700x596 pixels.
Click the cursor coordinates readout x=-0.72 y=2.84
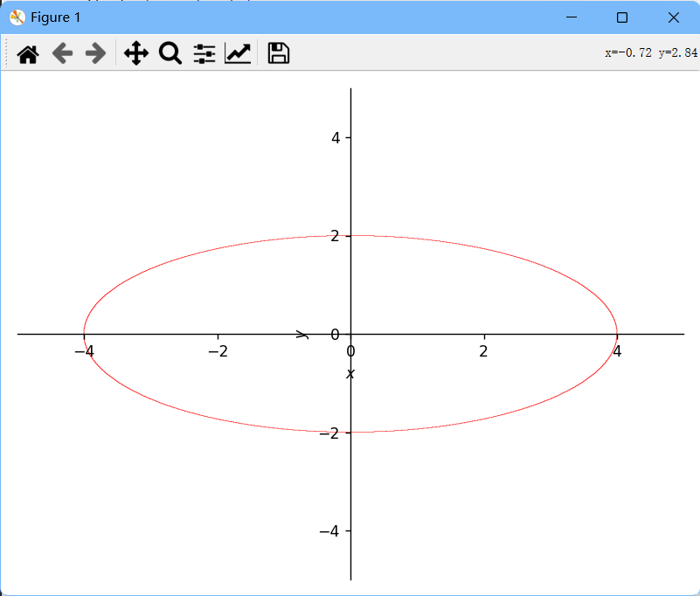coord(651,52)
